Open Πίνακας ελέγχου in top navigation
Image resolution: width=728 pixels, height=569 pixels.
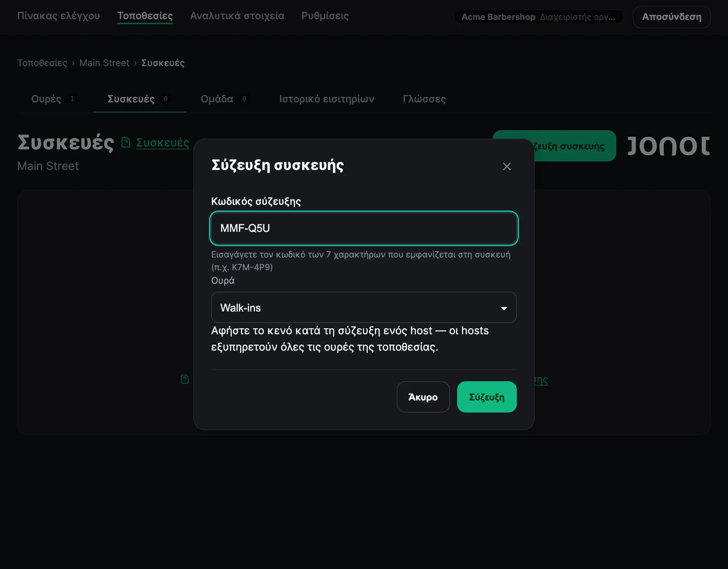[x=59, y=16]
